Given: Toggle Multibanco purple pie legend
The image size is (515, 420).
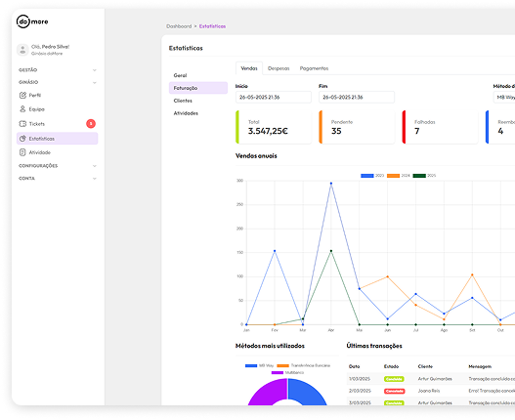Looking at the screenshot, I should [278, 373].
